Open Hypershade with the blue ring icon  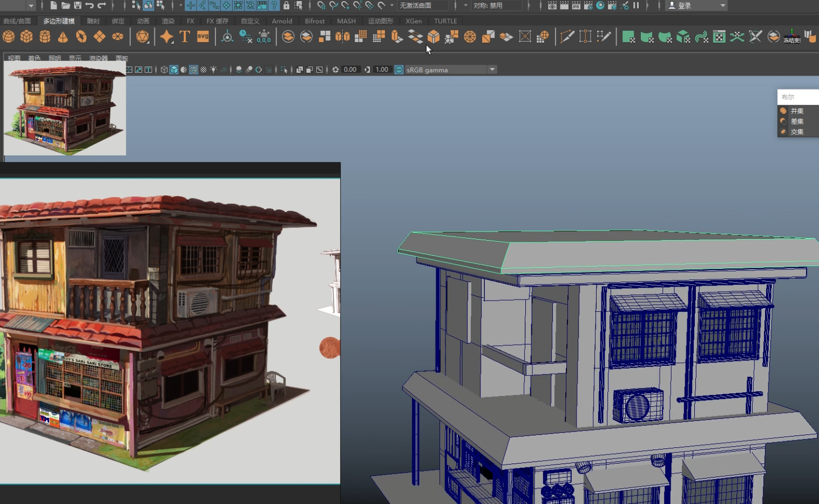coord(600,5)
